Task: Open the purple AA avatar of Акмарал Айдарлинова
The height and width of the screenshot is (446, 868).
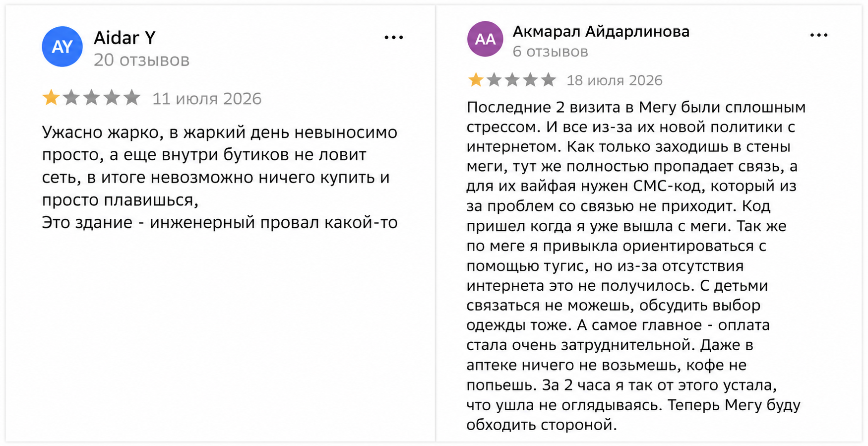Action: [485, 39]
